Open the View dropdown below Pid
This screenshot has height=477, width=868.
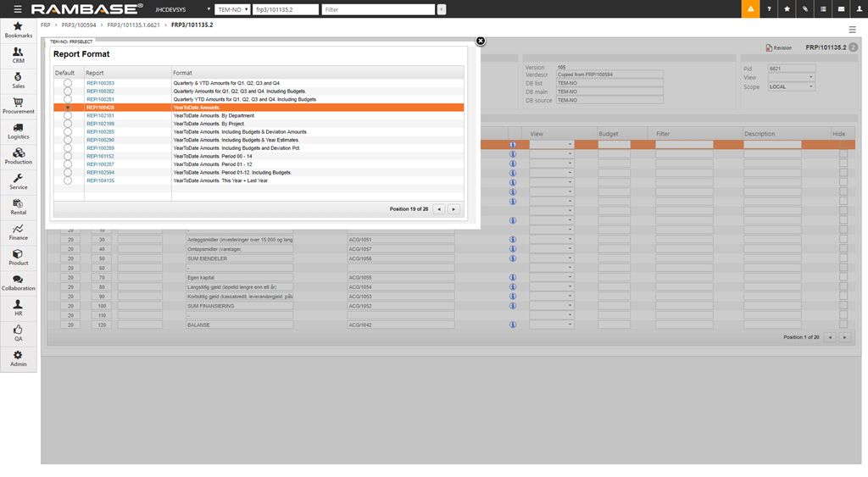coord(791,77)
